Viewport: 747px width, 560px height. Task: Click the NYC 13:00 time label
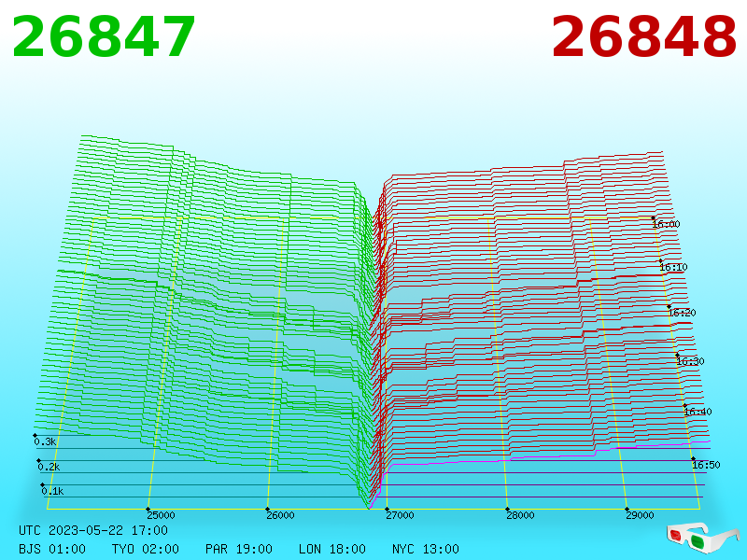pyautogui.click(x=426, y=549)
